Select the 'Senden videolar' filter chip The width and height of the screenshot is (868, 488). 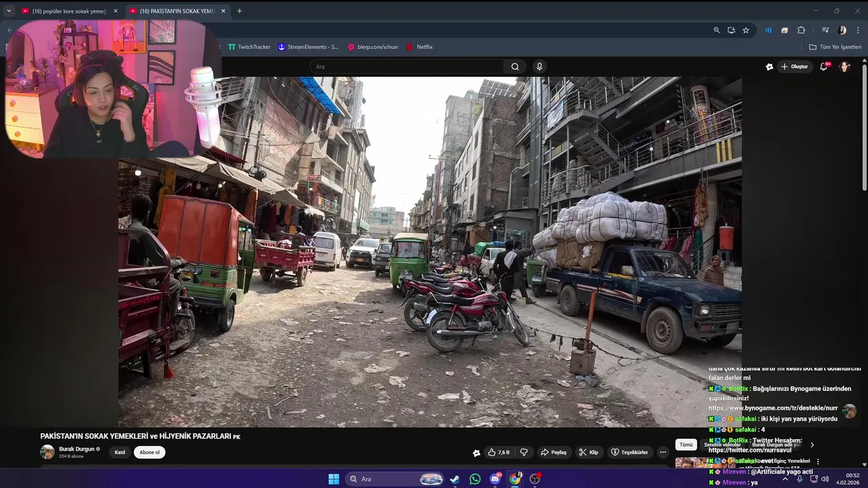722,445
